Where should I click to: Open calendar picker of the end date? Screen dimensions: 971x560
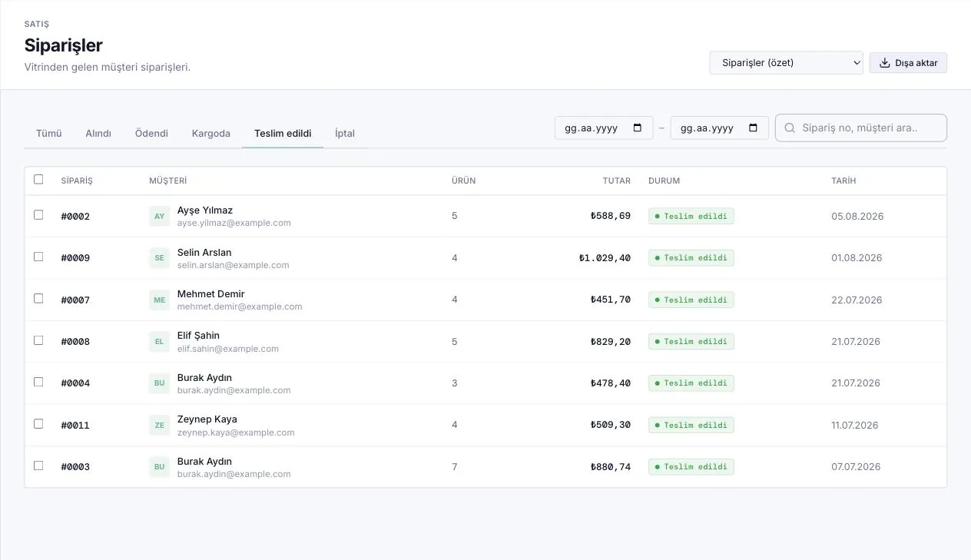pos(753,128)
